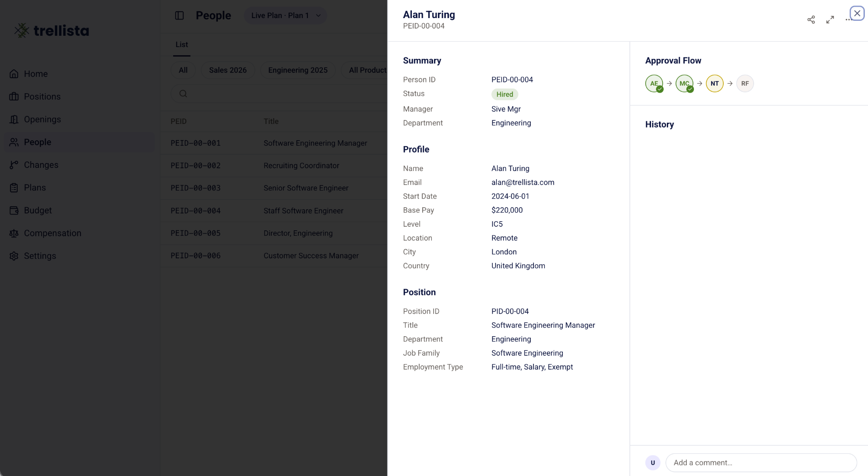Viewport: 868px width, 476px height.
Task: Click the Start Date value 2024-06-01
Action: click(510, 196)
